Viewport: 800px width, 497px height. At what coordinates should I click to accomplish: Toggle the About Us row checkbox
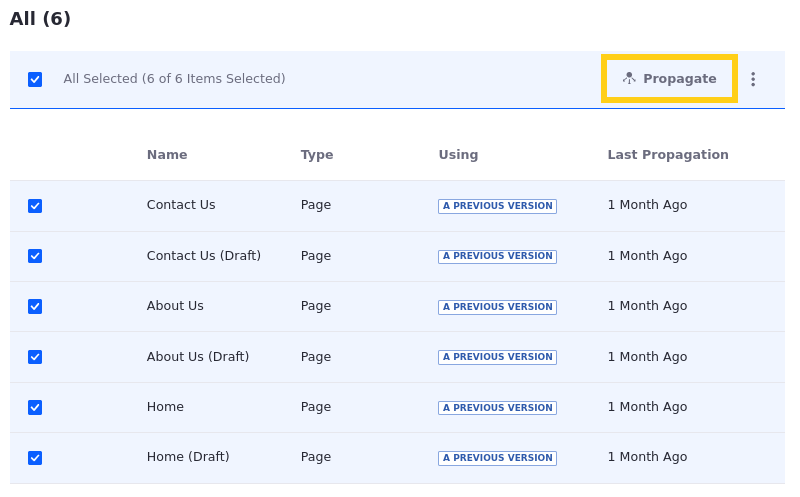click(35, 306)
